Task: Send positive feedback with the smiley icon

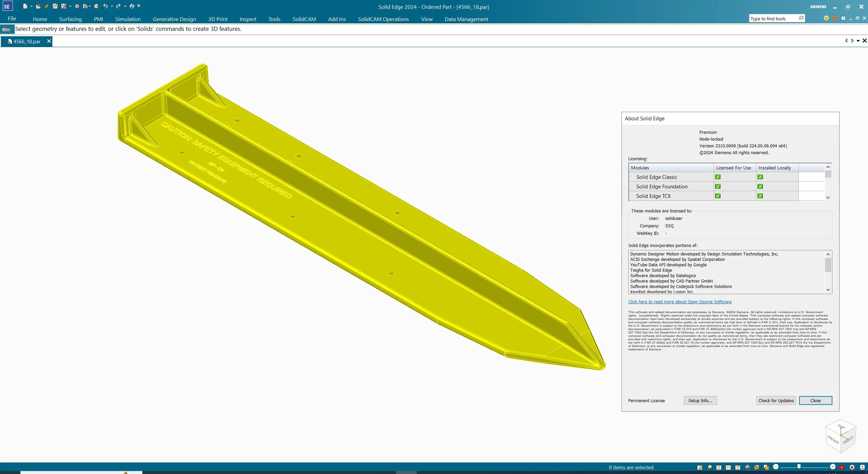Action: pos(826,18)
